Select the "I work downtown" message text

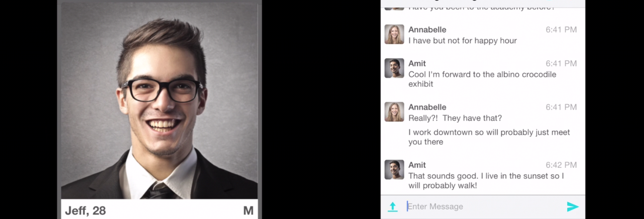click(x=489, y=137)
